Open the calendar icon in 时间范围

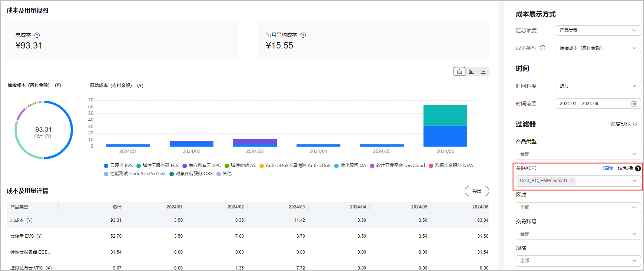(634, 104)
